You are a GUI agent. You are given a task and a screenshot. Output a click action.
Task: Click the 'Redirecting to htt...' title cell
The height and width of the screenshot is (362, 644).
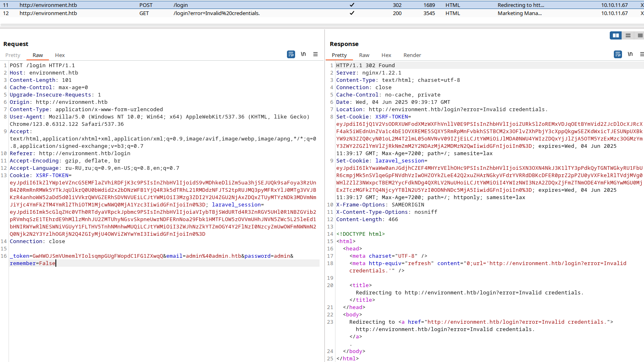(521, 5)
